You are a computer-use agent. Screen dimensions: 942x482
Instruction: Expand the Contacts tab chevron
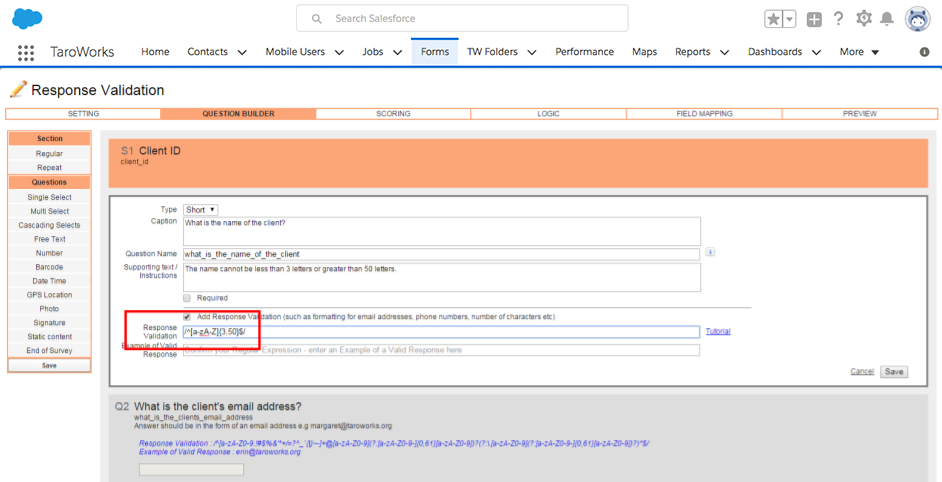(242, 52)
